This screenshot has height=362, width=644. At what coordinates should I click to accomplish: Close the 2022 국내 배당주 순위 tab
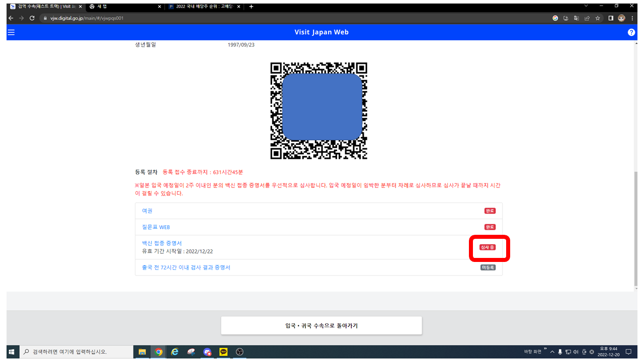pyautogui.click(x=238, y=7)
